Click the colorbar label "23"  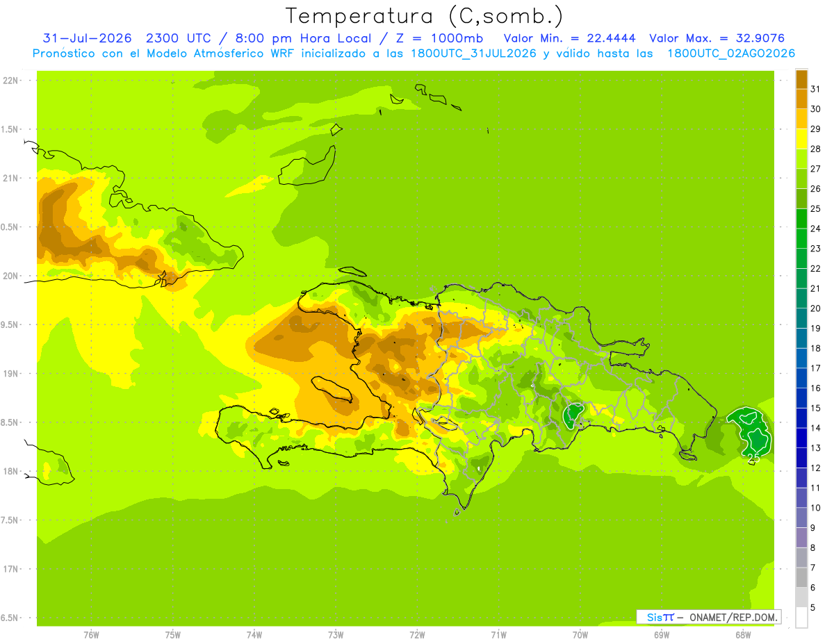pos(815,248)
